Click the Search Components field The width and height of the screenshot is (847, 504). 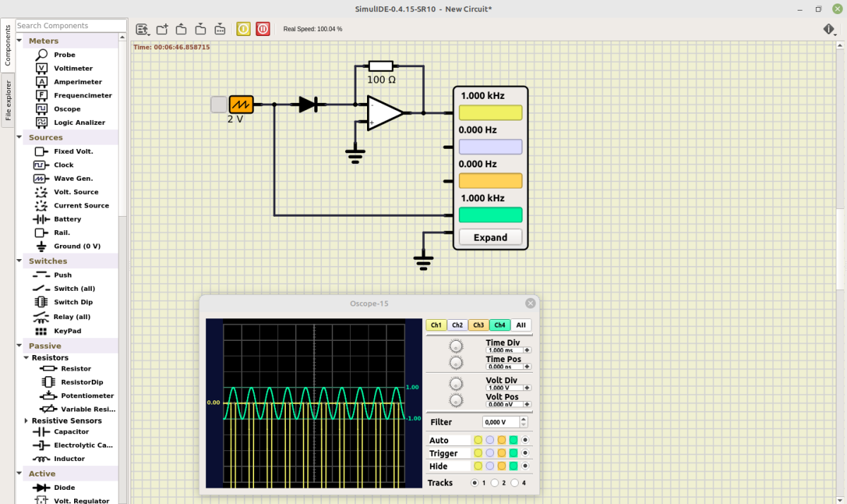point(71,25)
